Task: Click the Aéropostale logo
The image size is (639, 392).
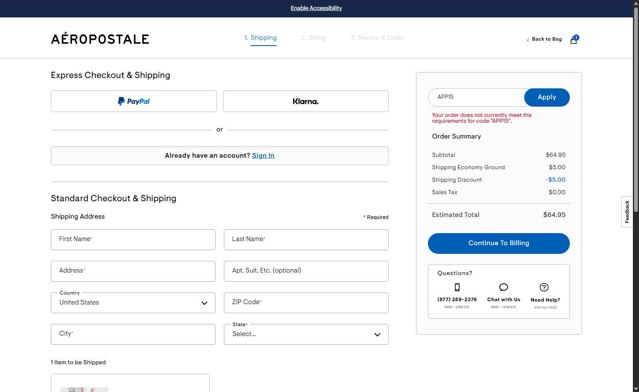Action: [x=100, y=39]
